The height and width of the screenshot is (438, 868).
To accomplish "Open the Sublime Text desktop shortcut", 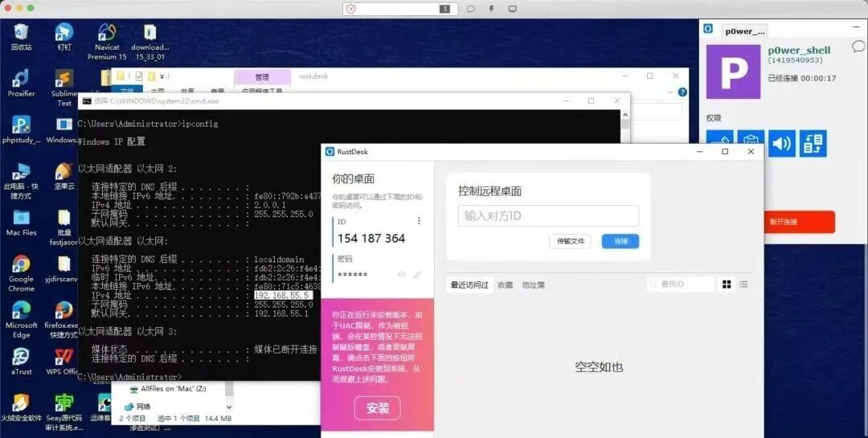I will tap(64, 88).
